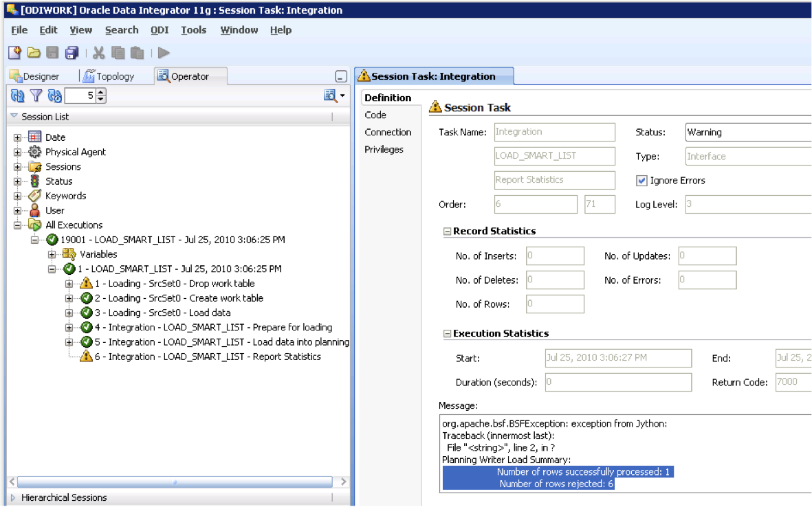This screenshot has width=812, height=507.
Task: Click the New document toolbar icon
Action: pyautogui.click(x=15, y=53)
